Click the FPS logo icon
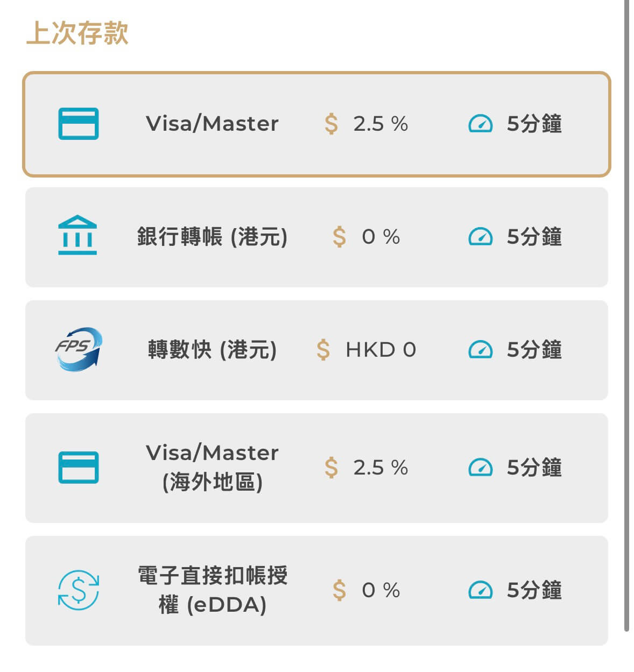 tap(79, 349)
